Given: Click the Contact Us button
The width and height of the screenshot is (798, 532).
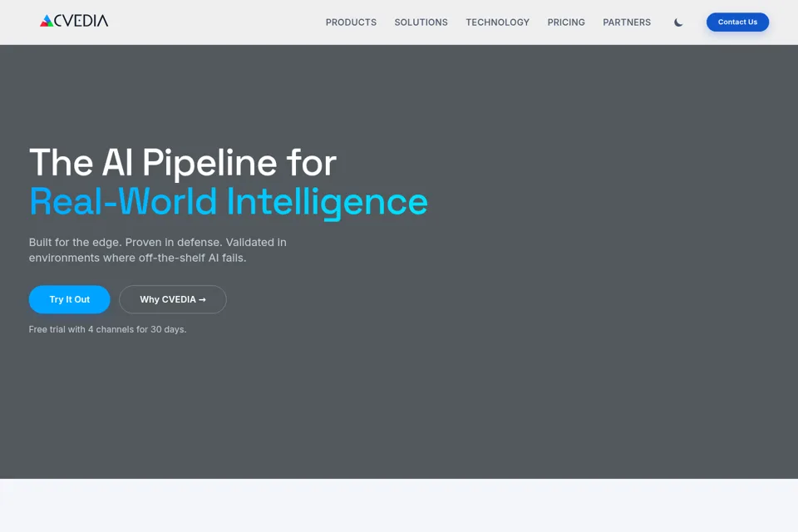Looking at the screenshot, I should coord(737,22).
